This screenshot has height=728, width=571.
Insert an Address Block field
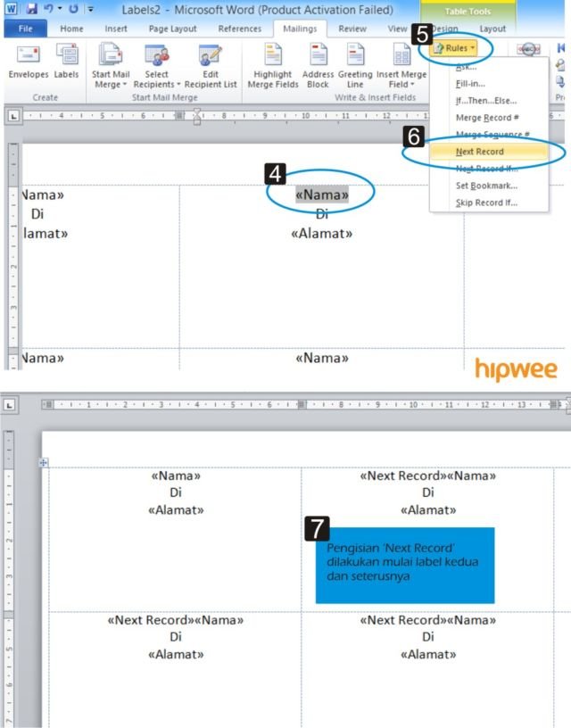click(x=318, y=66)
